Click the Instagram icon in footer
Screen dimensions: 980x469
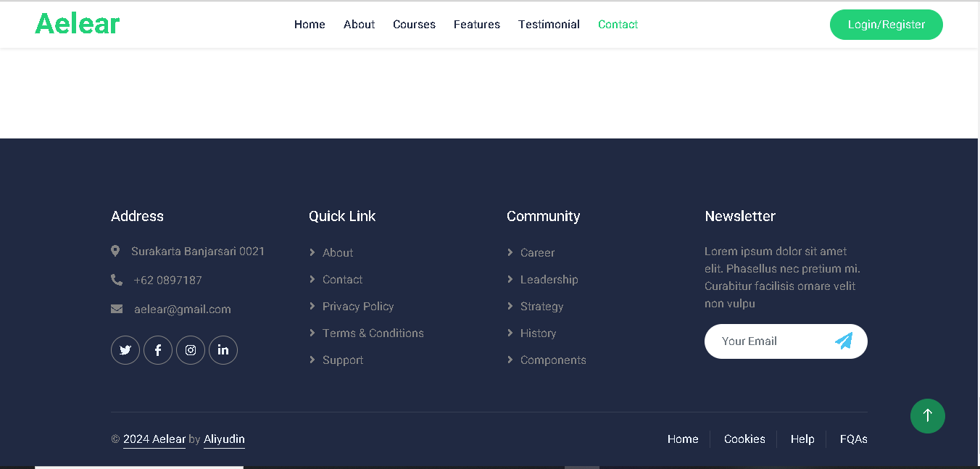pos(191,350)
